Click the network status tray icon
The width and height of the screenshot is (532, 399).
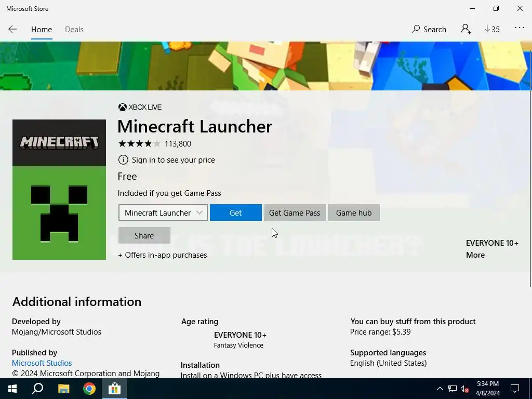pos(453,389)
